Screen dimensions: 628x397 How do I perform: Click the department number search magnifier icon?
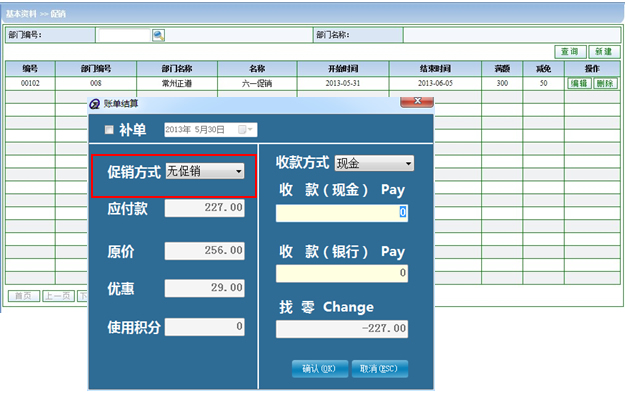pyautogui.click(x=158, y=35)
